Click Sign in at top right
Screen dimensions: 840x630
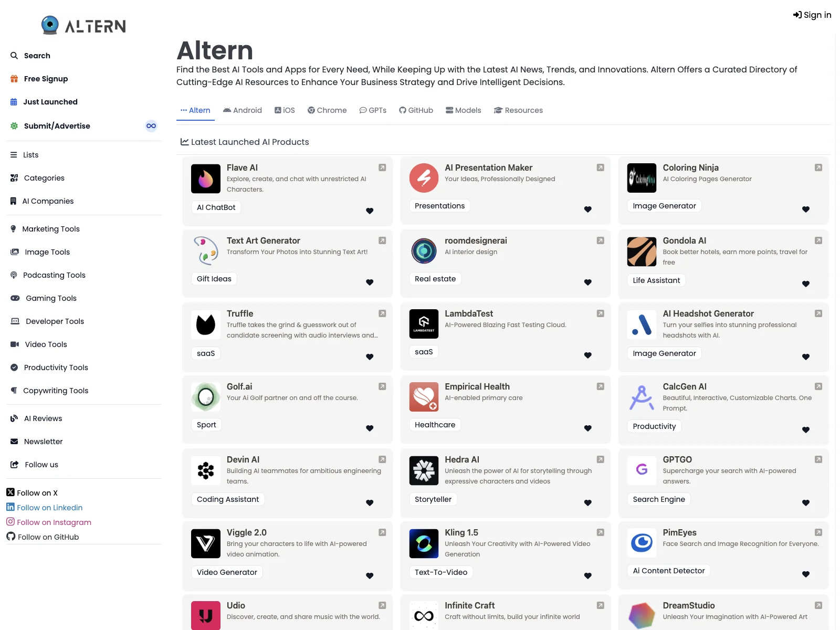coord(812,15)
